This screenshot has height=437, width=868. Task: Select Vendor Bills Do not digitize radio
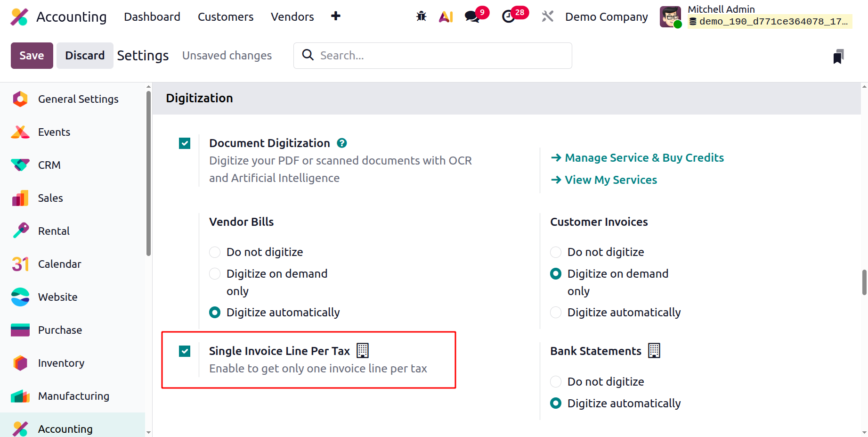(x=215, y=252)
